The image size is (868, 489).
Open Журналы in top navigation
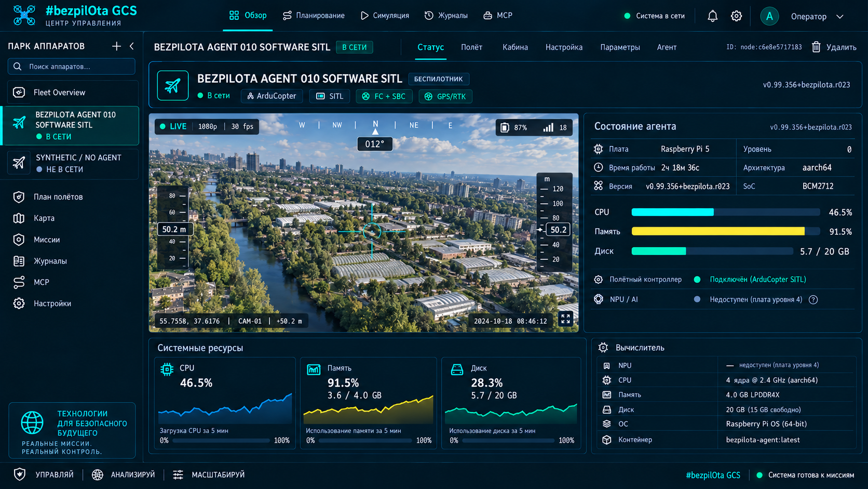[446, 16]
